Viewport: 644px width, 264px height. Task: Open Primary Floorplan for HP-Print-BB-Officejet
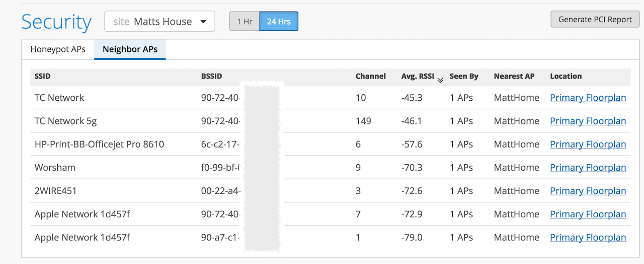588,144
